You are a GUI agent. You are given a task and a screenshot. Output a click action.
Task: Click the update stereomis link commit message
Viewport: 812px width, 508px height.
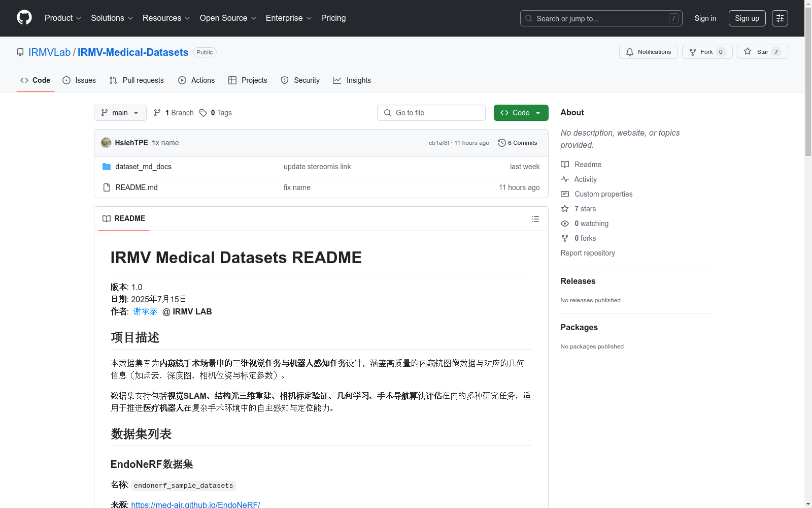click(317, 167)
